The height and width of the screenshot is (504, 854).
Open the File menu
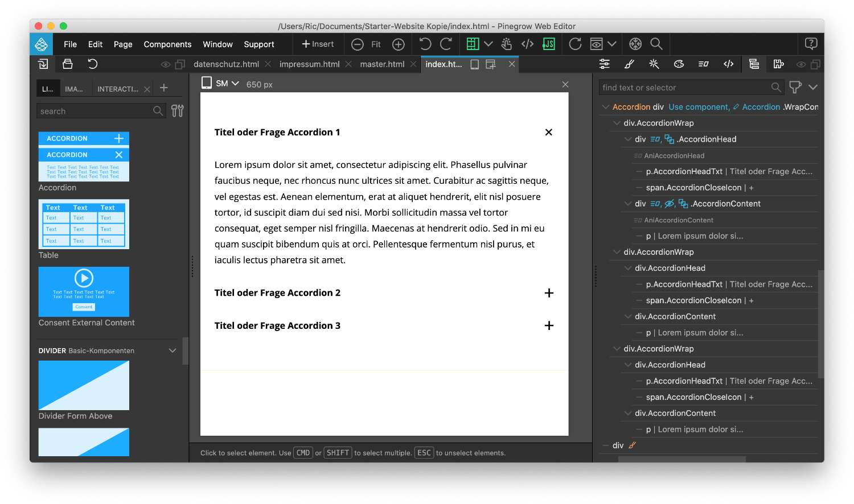pos(71,44)
